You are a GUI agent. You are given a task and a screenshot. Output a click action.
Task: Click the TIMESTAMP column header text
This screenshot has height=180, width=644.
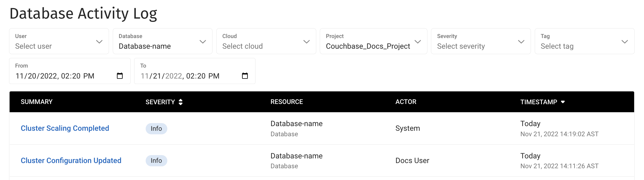pyautogui.click(x=539, y=102)
